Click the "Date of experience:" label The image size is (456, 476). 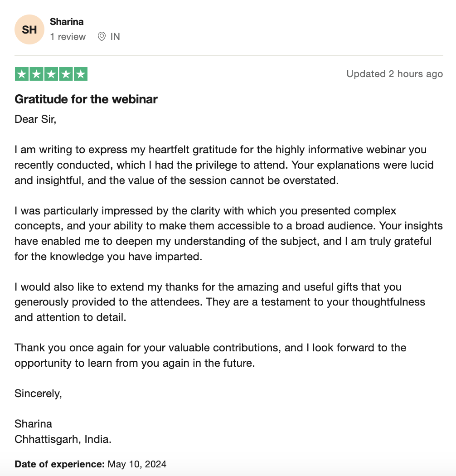coord(59,464)
